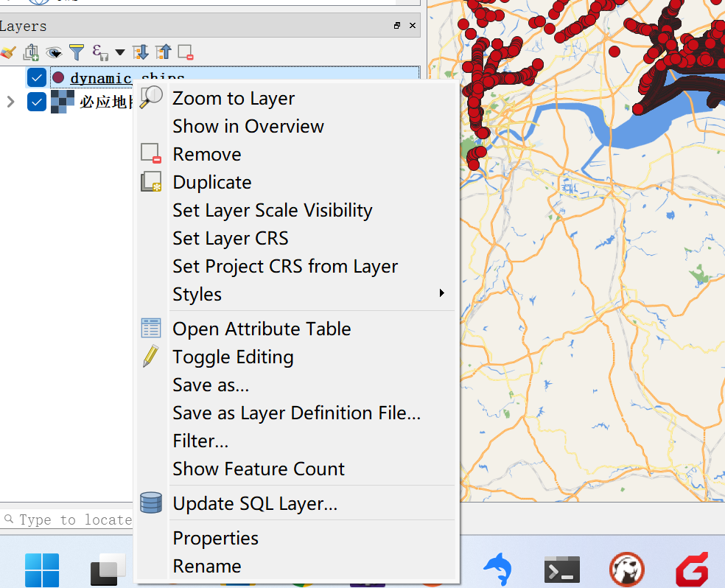Click the database icon beside Update SQL Layer

click(151, 503)
